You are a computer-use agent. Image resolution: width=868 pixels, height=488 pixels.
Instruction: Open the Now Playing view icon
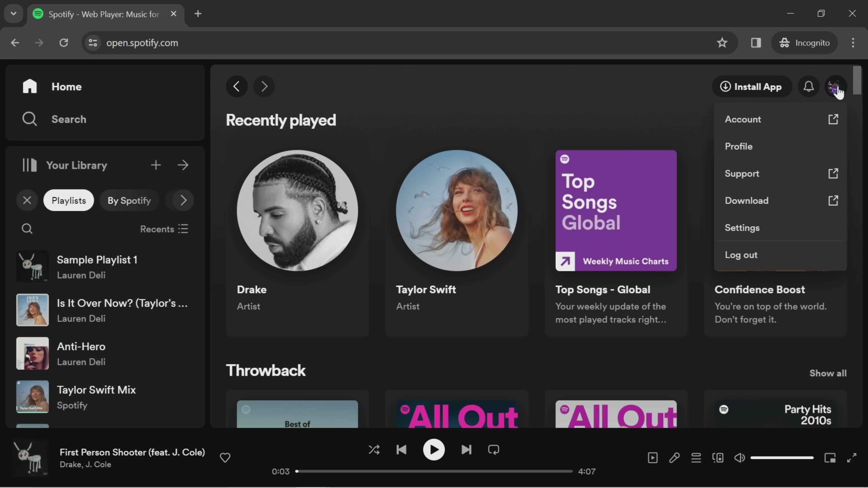(x=653, y=458)
